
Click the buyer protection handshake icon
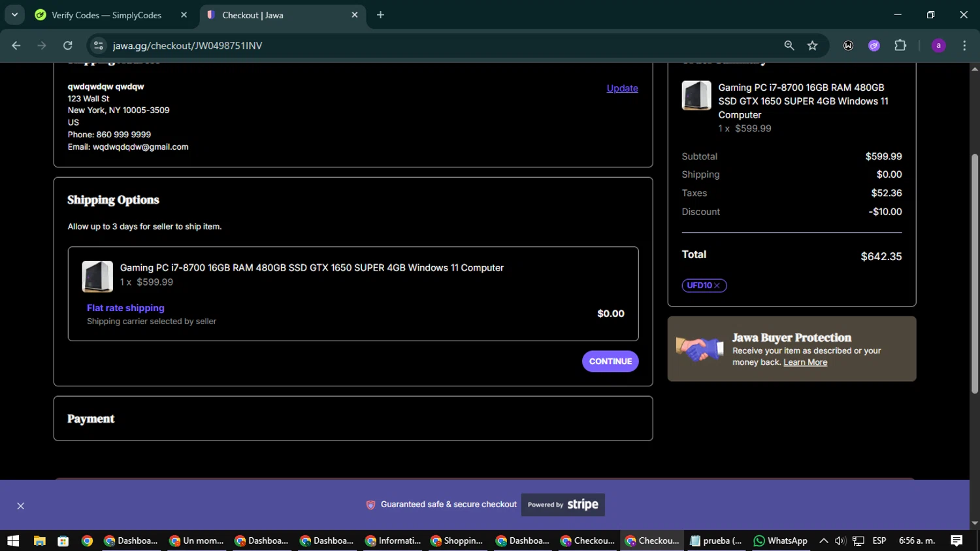point(699,348)
